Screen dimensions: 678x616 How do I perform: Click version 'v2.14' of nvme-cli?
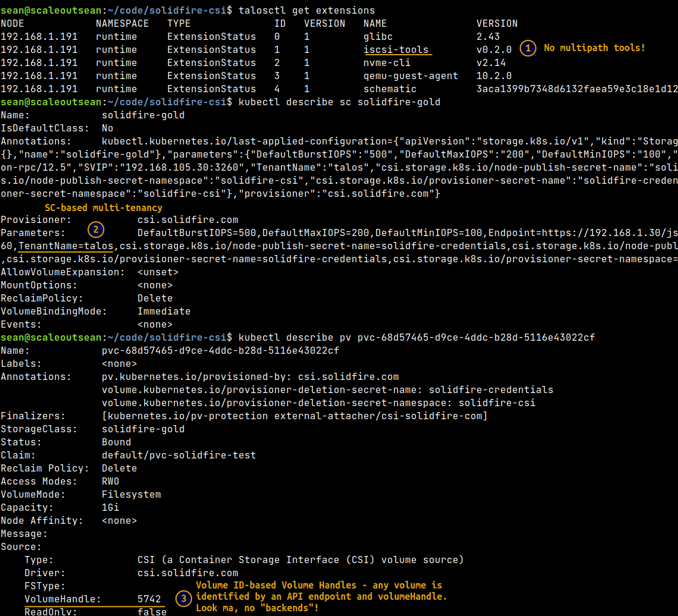[491, 62]
